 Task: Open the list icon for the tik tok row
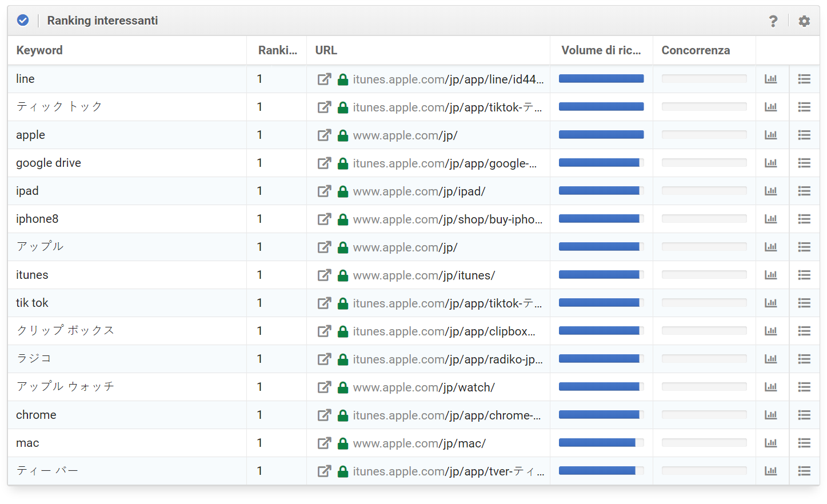(804, 303)
